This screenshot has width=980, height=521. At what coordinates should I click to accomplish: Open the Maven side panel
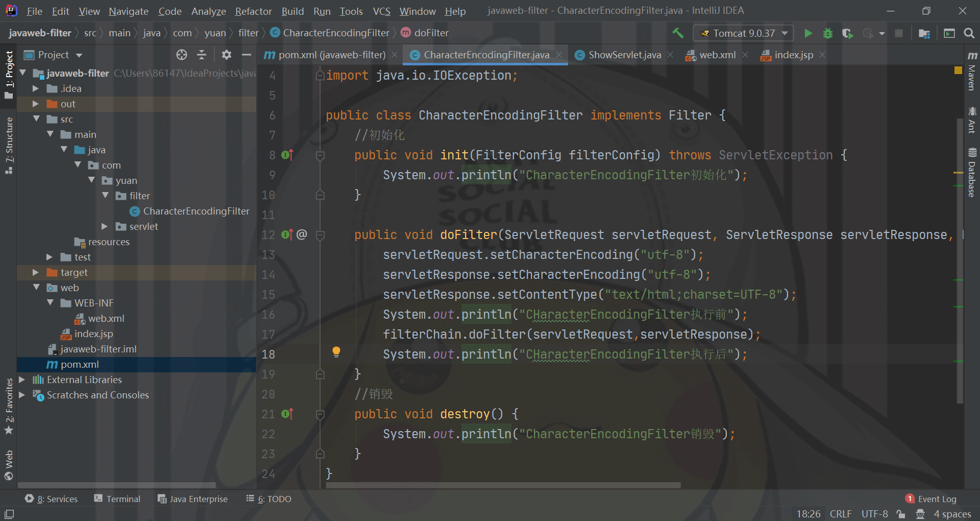(x=972, y=72)
